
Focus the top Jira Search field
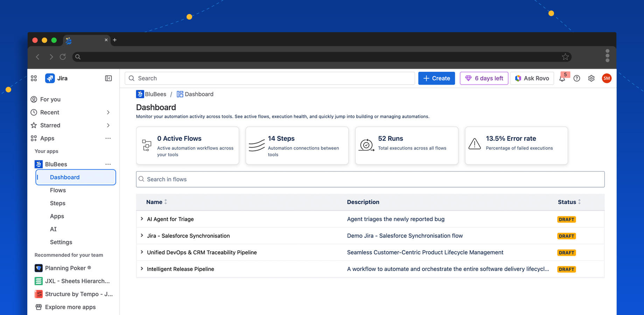(270, 78)
